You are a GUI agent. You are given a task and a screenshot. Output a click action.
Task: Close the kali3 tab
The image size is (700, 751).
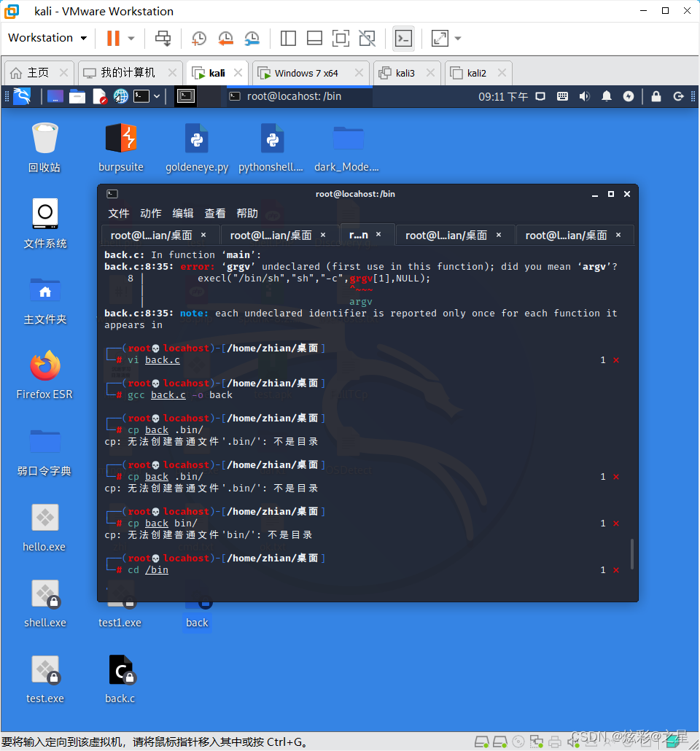point(430,73)
